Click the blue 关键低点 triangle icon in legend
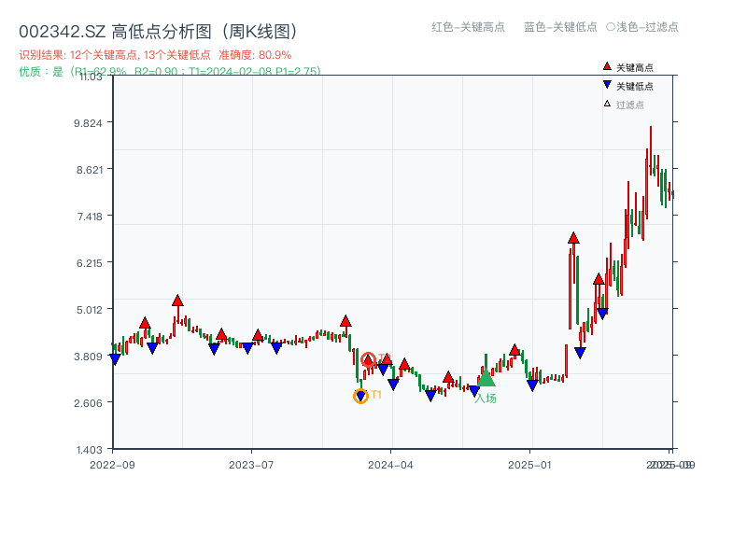 [607, 85]
